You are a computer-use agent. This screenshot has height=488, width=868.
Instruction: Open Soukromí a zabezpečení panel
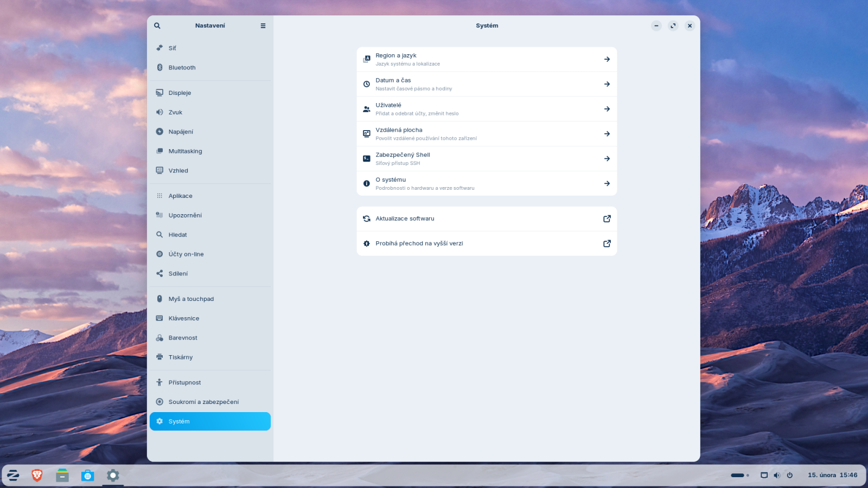210,402
